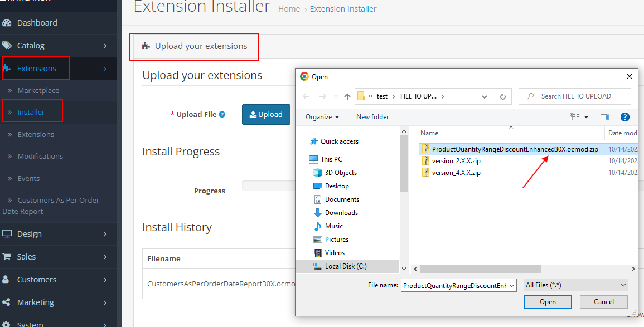Toggle the preview pane icon
The width and height of the screenshot is (644, 327).
click(x=605, y=117)
